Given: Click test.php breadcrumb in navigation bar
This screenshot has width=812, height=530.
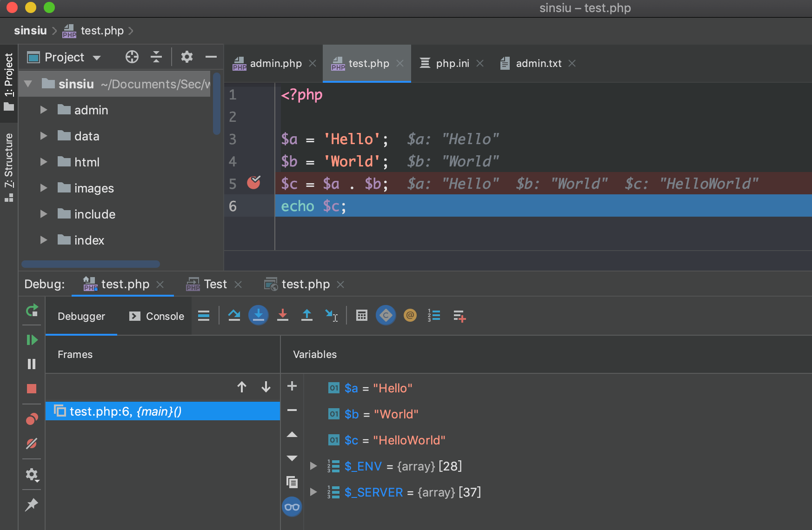Looking at the screenshot, I should coord(93,31).
